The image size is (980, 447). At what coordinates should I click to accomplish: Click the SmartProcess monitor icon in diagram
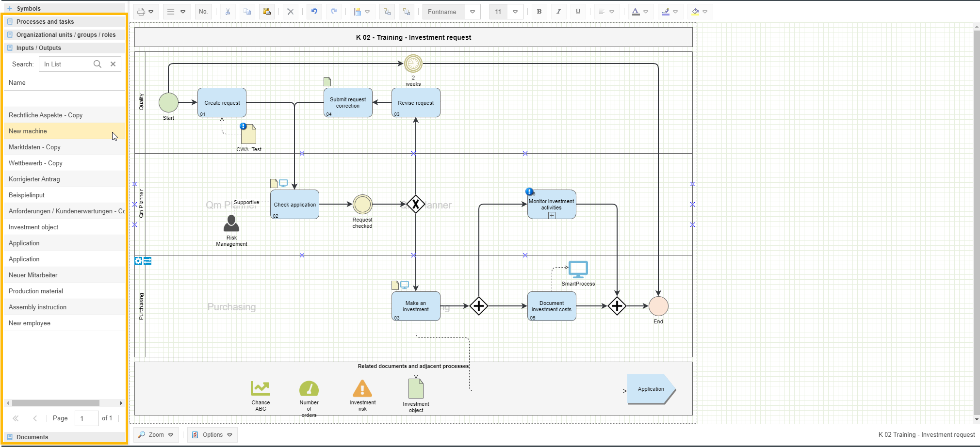tap(578, 269)
